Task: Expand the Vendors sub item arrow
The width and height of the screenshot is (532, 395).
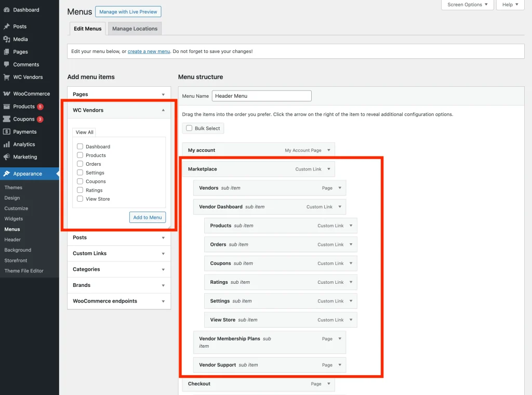Action: point(340,188)
